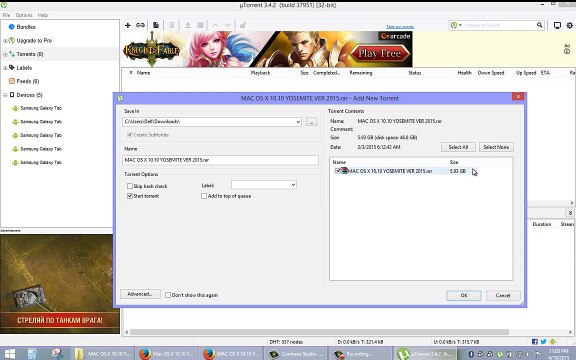Expand the Torrents tree node
Screen dimensions: 576x360
[x=5, y=54]
